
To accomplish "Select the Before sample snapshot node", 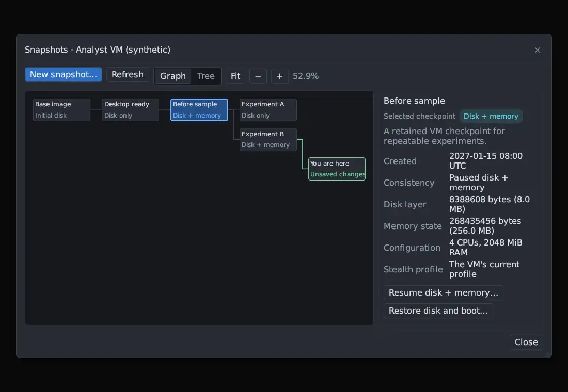I will point(199,110).
